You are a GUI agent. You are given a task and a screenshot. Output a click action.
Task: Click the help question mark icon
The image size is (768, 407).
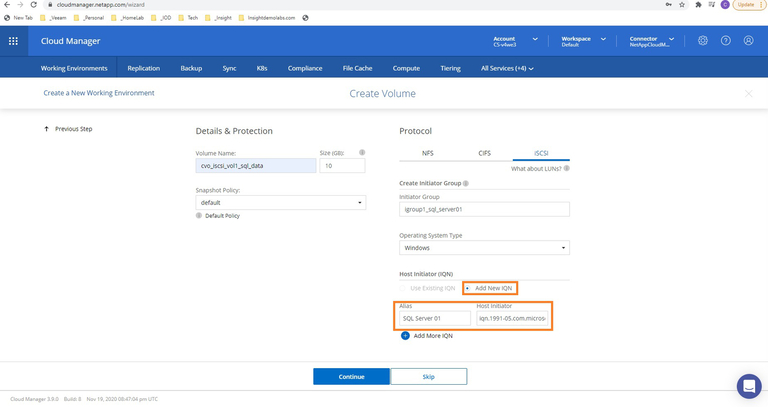pyautogui.click(x=725, y=41)
